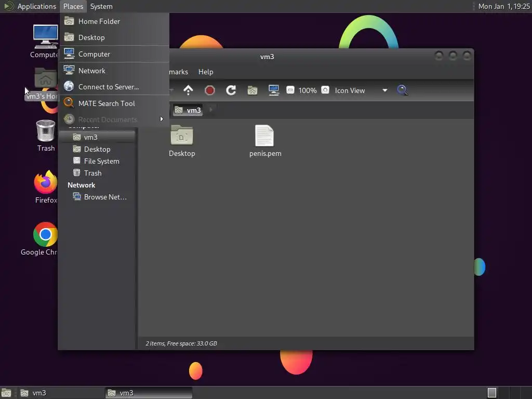Screen dimensions: 532x399
Task: Open vm3 in the sidebar places list
Action: coord(97,137)
